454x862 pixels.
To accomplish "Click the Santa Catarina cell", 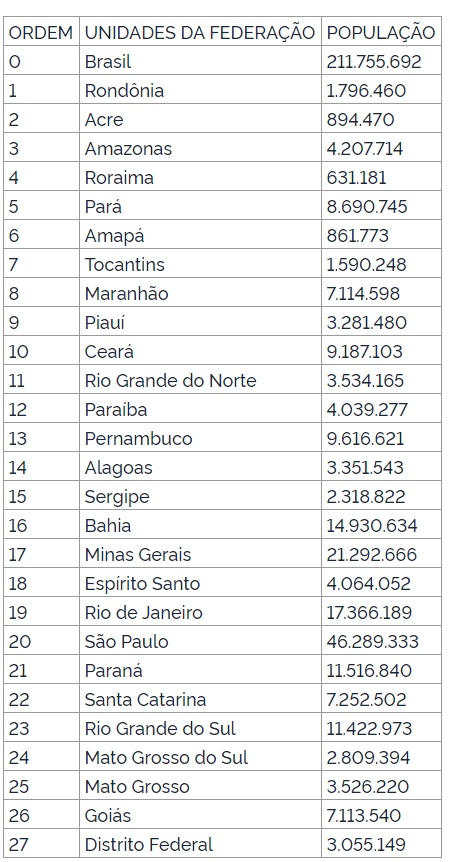I will click(x=200, y=699).
